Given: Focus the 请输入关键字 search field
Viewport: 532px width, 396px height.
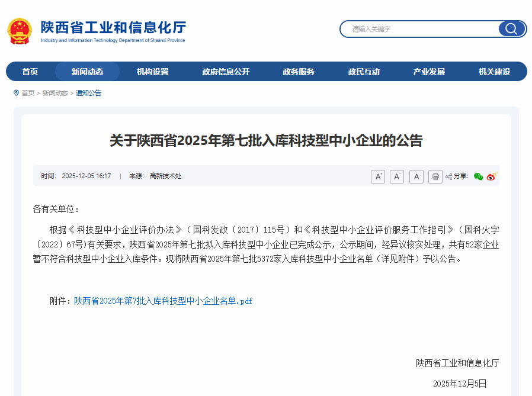Looking at the screenshot, I should (421, 29).
